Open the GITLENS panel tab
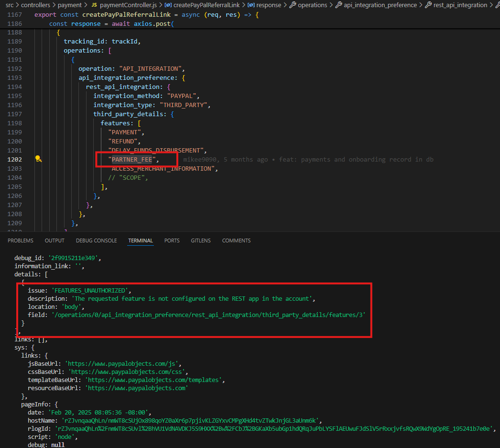 (x=201, y=240)
